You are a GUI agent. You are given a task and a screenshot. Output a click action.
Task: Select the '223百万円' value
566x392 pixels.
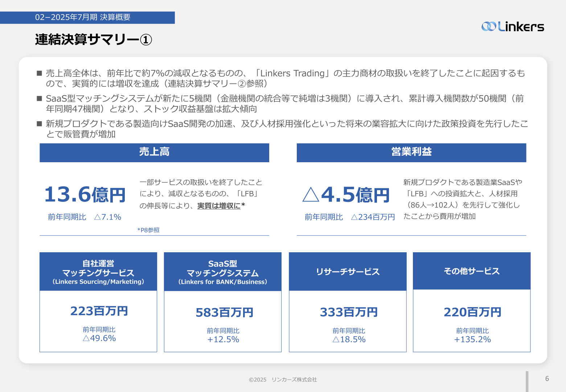99,311
